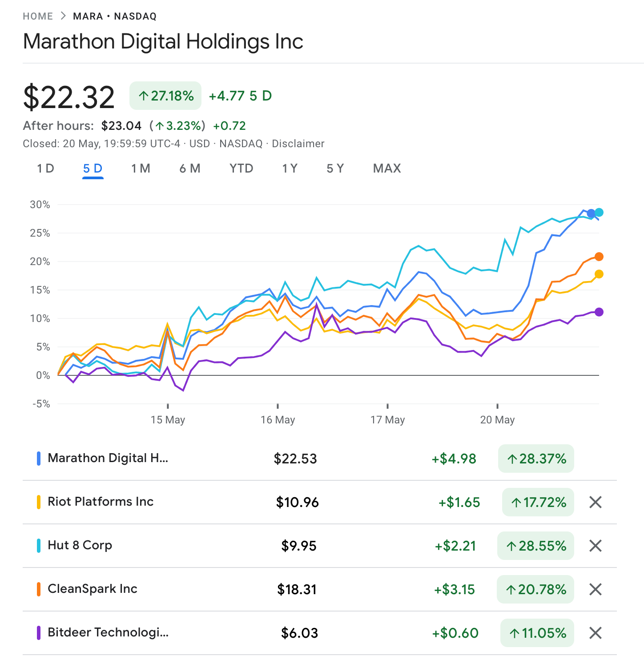Select the 1 M time range tab
The image size is (644, 668).
(x=141, y=169)
